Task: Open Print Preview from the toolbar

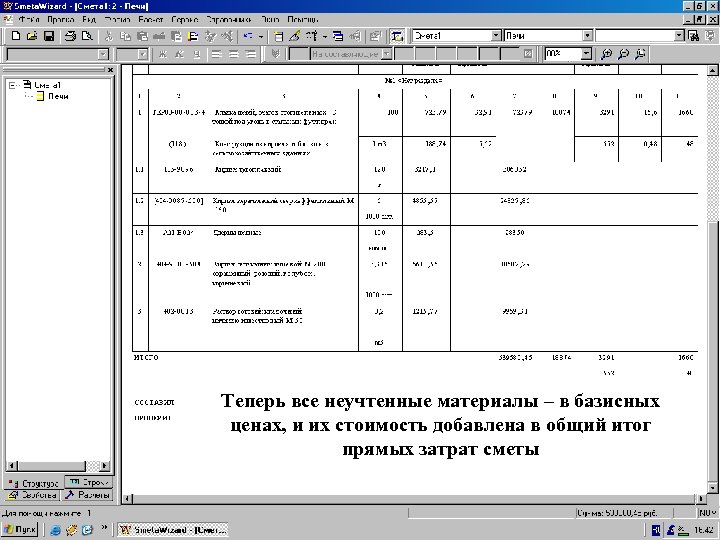Action: [x=87, y=36]
